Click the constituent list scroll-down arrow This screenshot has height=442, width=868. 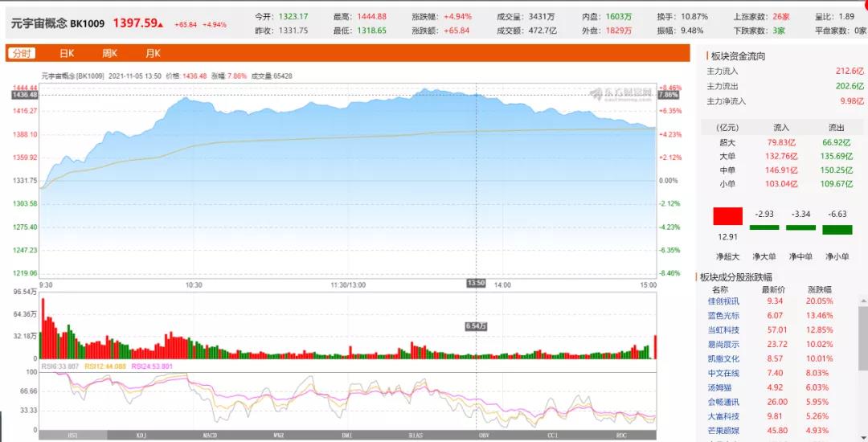click(x=863, y=437)
